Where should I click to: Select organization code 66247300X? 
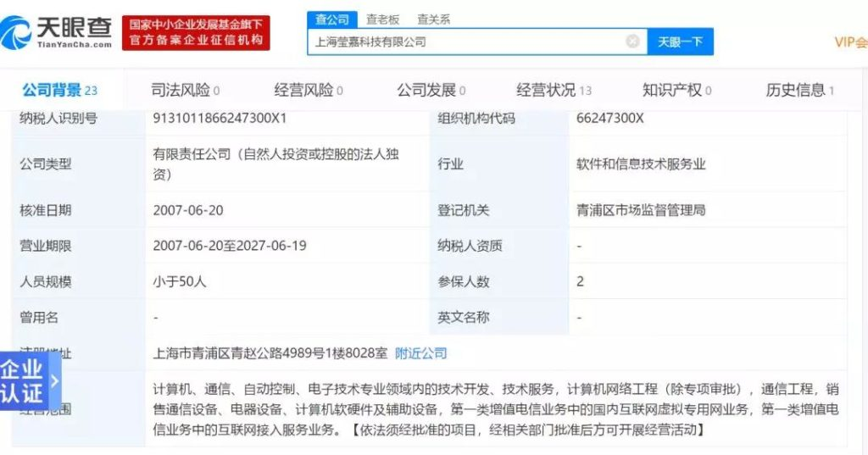tap(610, 118)
